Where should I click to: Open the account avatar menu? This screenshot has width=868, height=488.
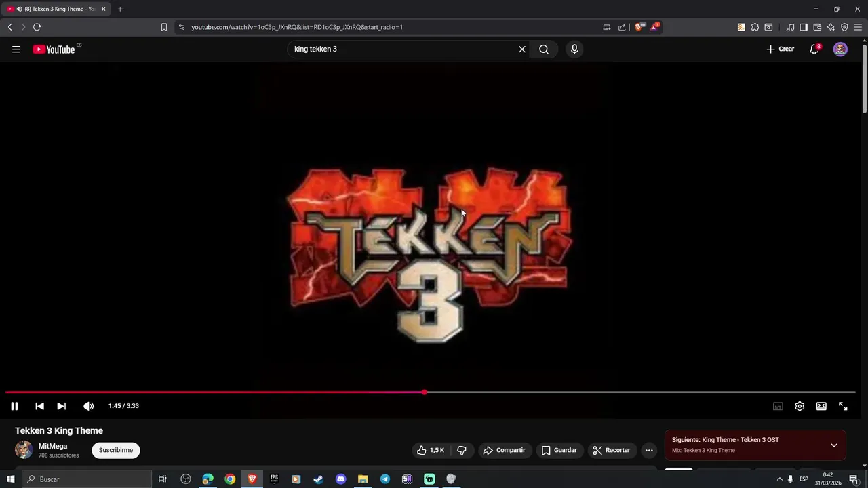coord(840,49)
